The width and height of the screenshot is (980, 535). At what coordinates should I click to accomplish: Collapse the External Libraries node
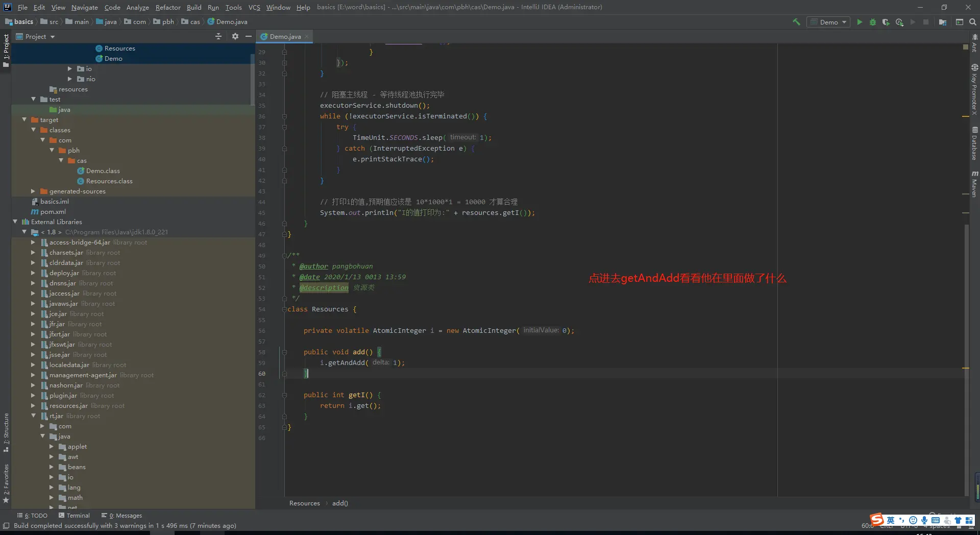(15, 222)
